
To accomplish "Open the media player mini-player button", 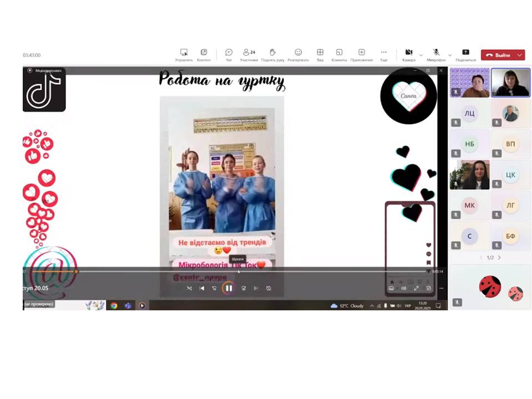I will point(429,288).
